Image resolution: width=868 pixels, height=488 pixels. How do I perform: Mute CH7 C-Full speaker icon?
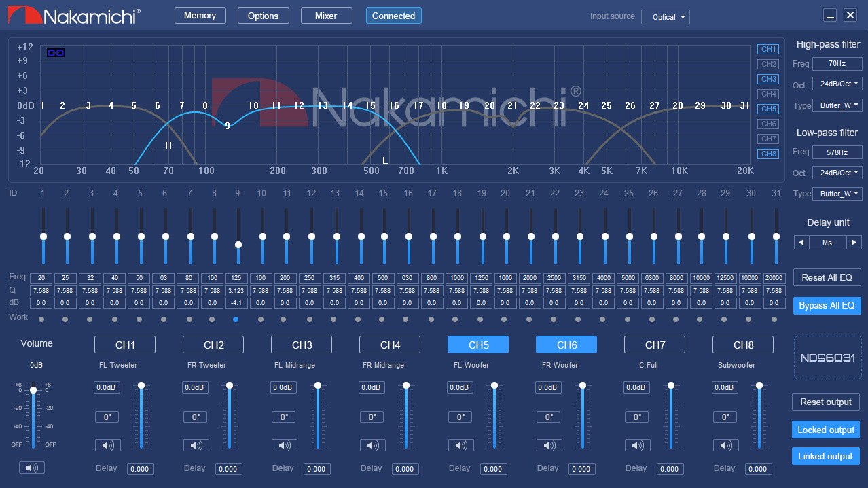tap(638, 446)
